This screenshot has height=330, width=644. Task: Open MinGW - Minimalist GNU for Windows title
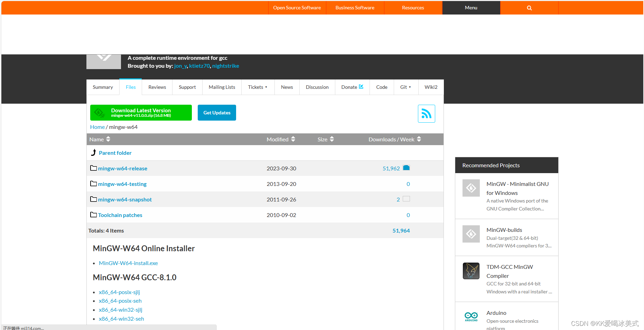(x=517, y=188)
